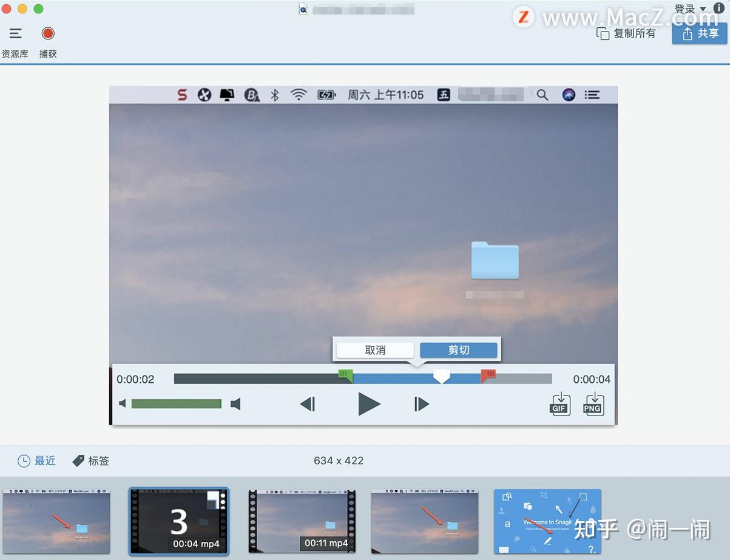Raise volume via the right speaker icon
730x560 pixels.
[x=236, y=403]
